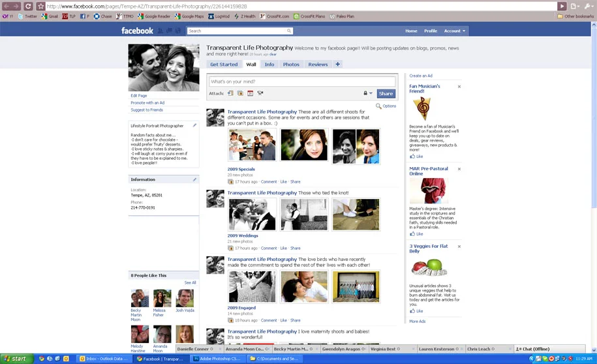Image resolution: width=597 pixels, height=364 pixels.
Task: Click the Share button
Action: [386, 94]
